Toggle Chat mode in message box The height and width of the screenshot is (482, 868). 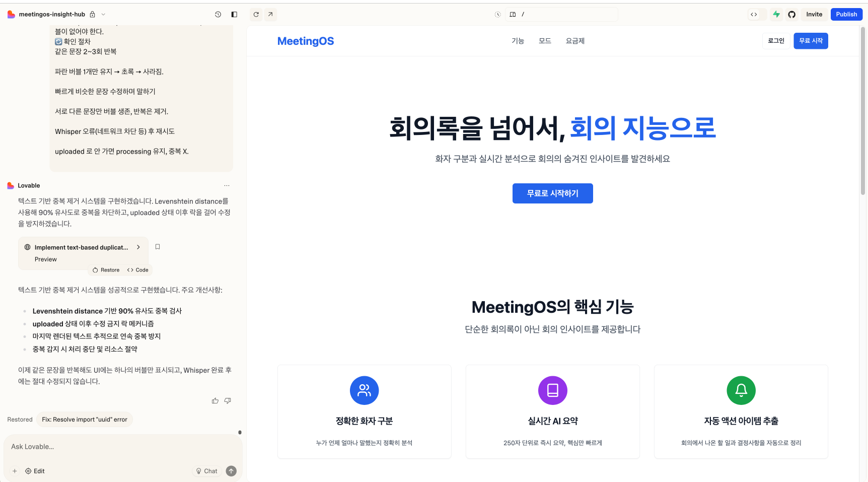pyautogui.click(x=207, y=471)
